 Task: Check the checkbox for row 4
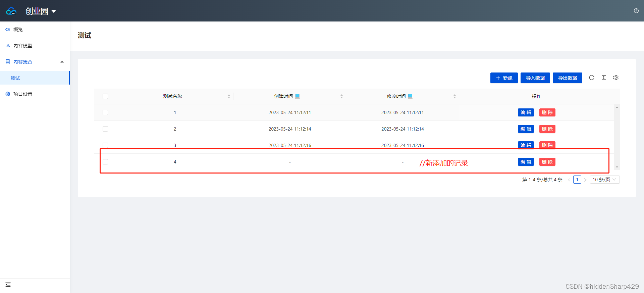[105, 162]
